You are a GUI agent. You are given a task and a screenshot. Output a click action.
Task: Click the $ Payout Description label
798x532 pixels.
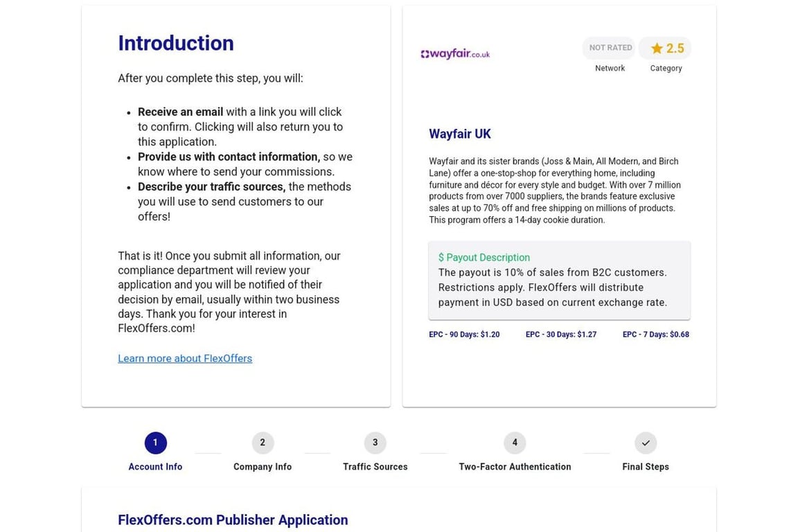click(484, 258)
